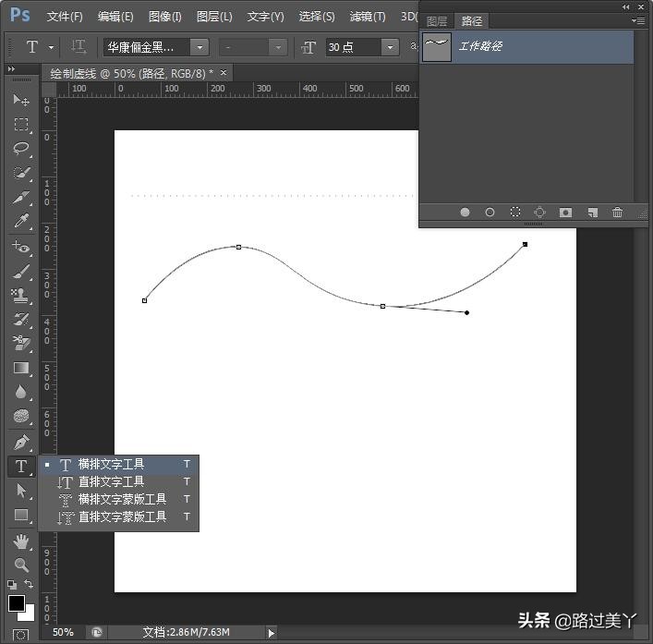Open the font size dropdown
This screenshot has width=653, height=644.
pos(390,47)
